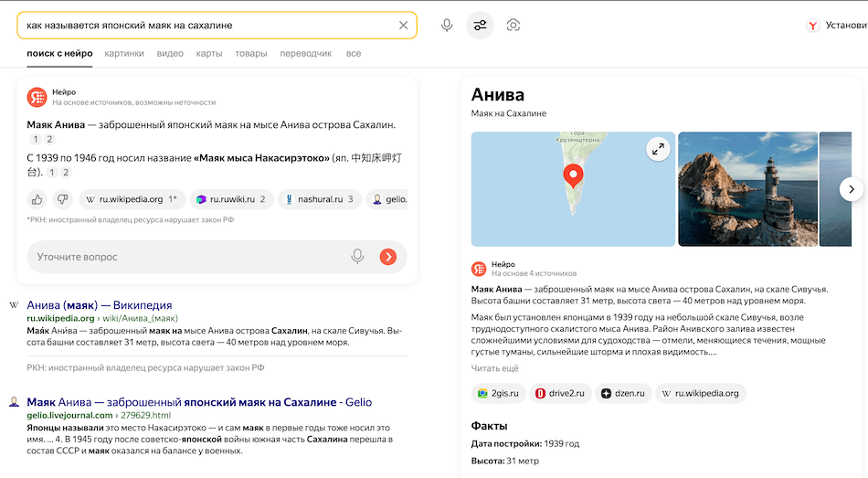Viewport: 868px width, 478px height.
Task: Open the Aniva lighthouse photo thumbnail
Action: [x=747, y=189]
